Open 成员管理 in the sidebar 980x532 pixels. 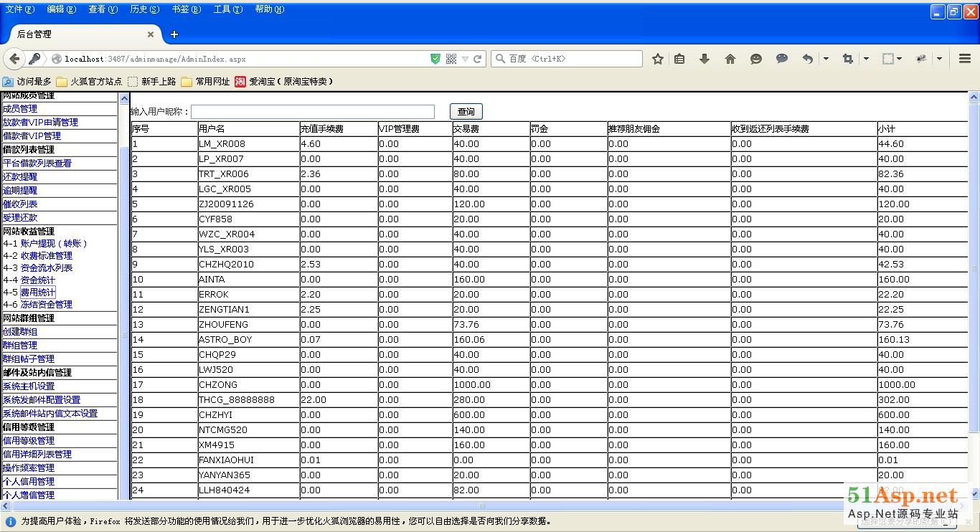(20, 109)
